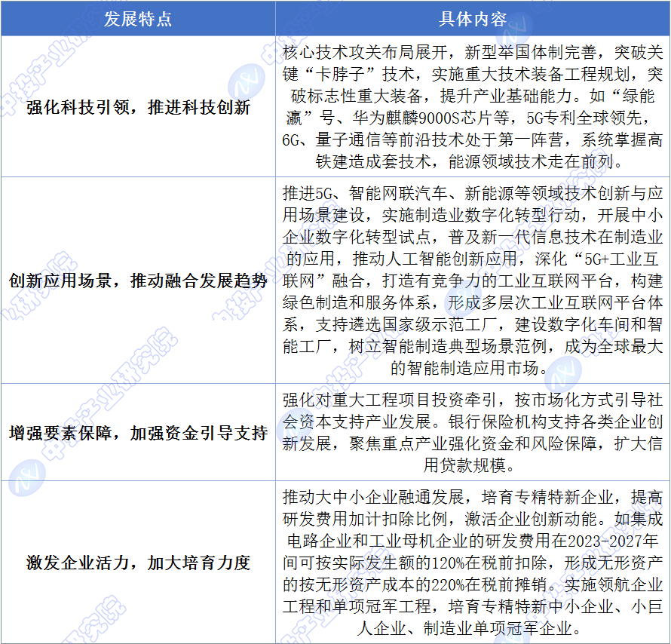Click the header cell '发展特点'
Image resolution: width=671 pixels, height=644 pixels.
(138, 18)
